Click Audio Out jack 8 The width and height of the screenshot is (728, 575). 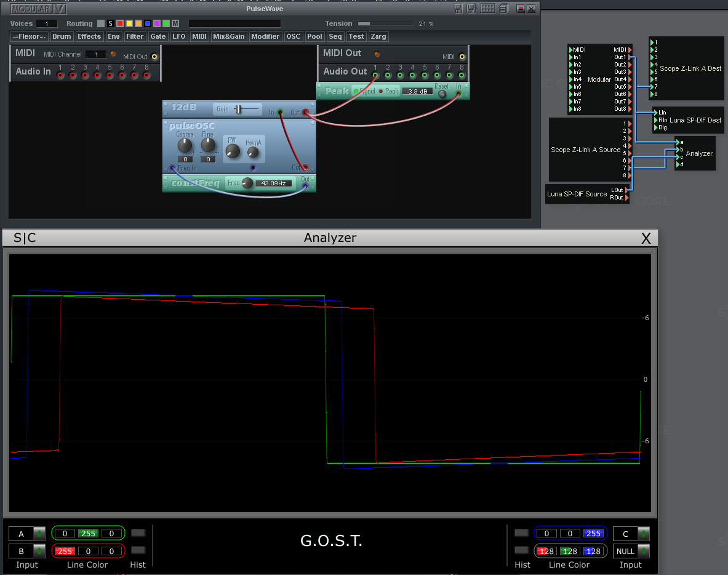[462, 75]
